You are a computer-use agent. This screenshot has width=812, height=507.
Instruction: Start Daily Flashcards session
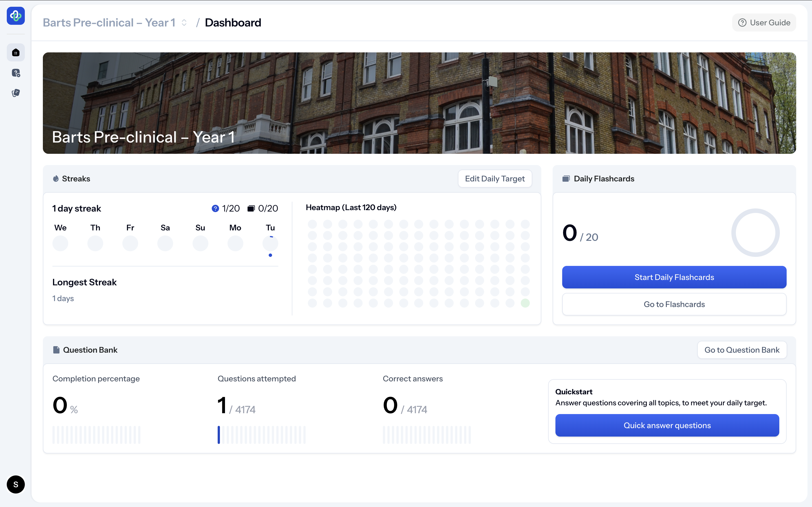click(674, 277)
